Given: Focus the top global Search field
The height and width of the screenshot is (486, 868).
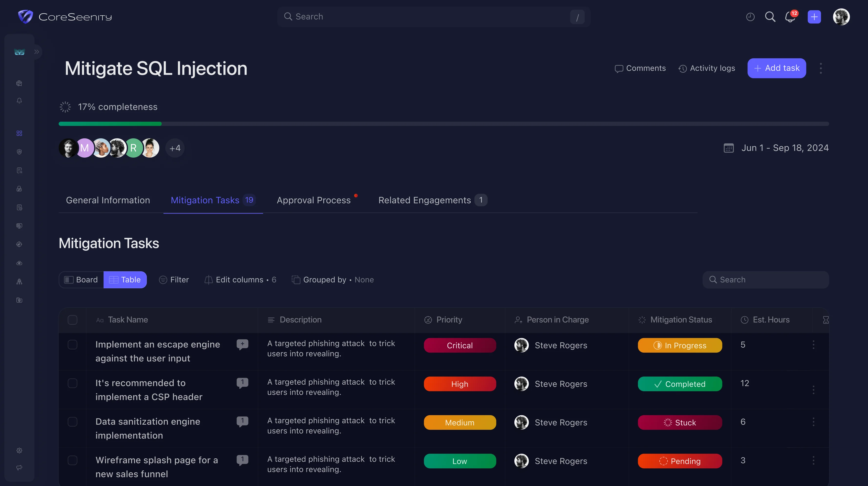Looking at the screenshot, I should [x=433, y=17].
